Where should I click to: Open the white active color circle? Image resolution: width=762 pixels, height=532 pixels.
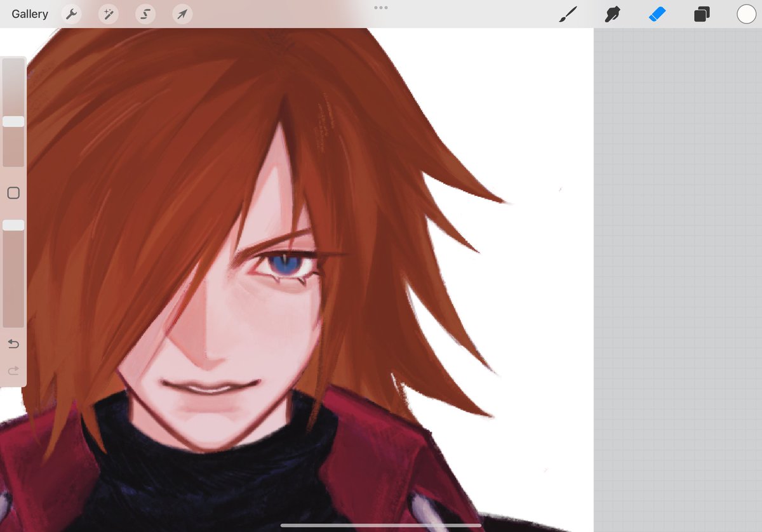coord(746,14)
